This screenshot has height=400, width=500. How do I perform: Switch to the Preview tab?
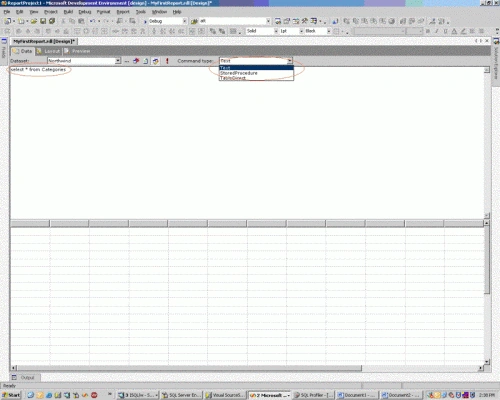pos(77,51)
